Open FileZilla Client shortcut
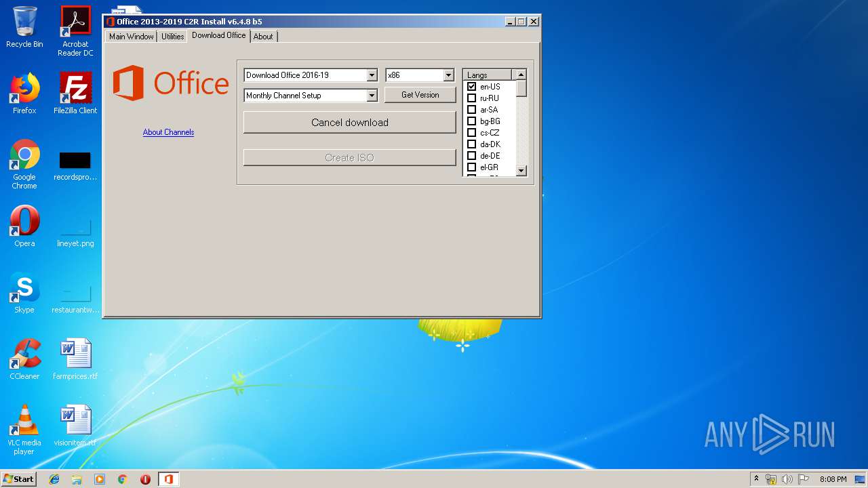 [75, 94]
